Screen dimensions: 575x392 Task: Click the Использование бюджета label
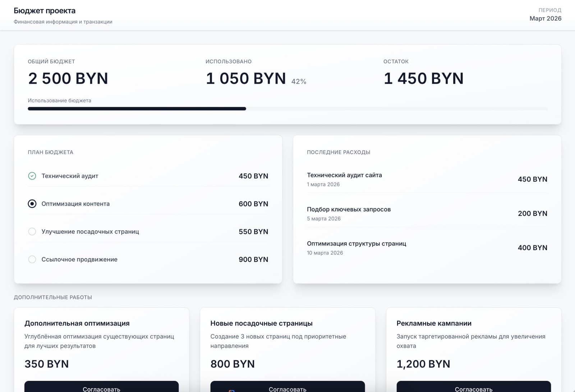[59, 101]
